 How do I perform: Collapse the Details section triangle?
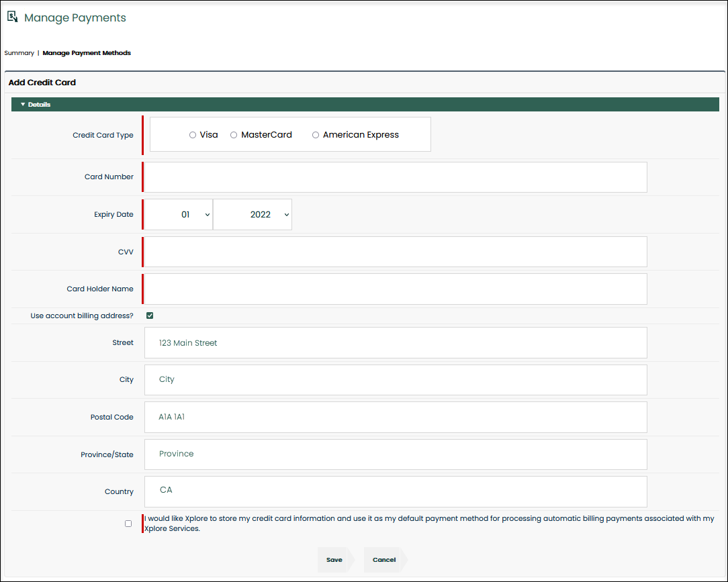tap(23, 105)
